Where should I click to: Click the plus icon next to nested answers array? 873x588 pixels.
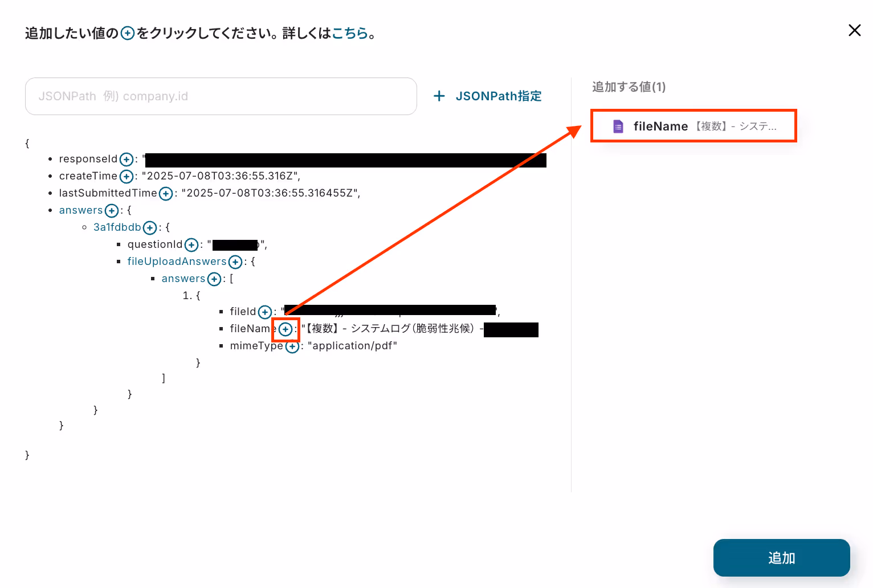(x=214, y=279)
